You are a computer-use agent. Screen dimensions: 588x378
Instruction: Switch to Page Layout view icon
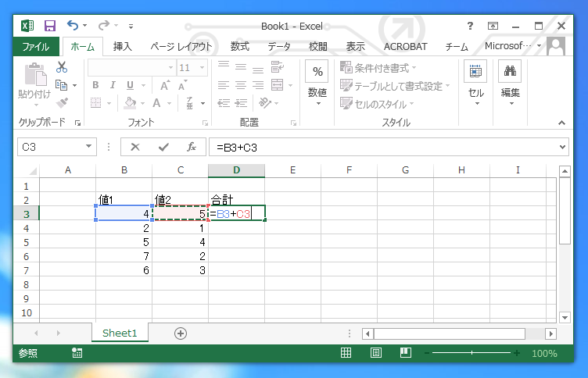tap(376, 352)
